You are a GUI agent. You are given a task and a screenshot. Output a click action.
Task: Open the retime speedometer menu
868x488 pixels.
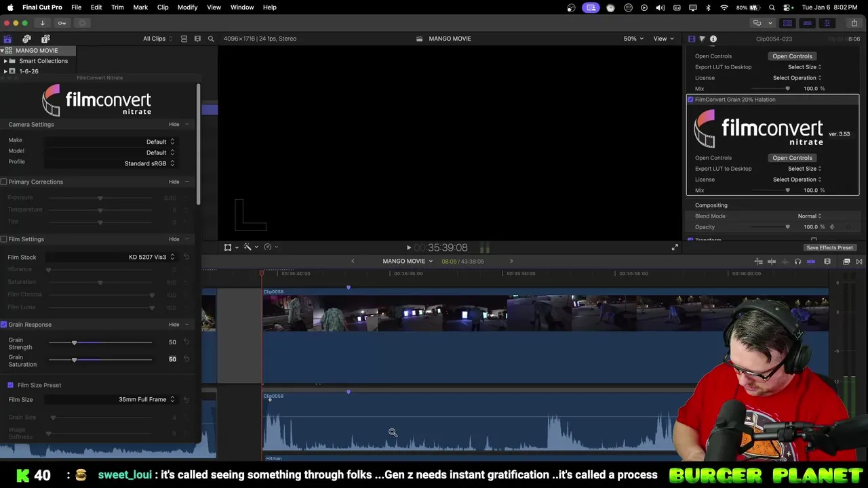click(x=270, y=247)
